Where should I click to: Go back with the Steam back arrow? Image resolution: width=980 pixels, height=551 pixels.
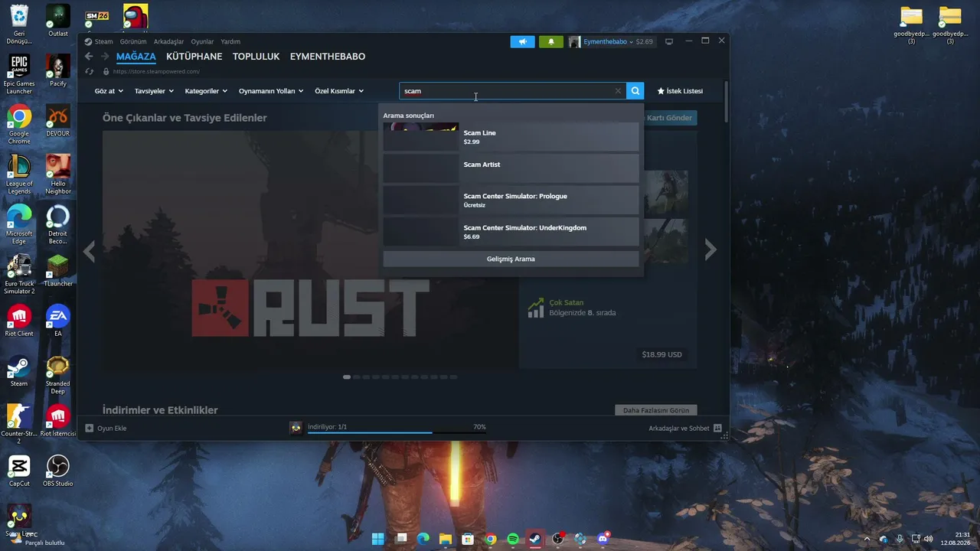(89, 57)
